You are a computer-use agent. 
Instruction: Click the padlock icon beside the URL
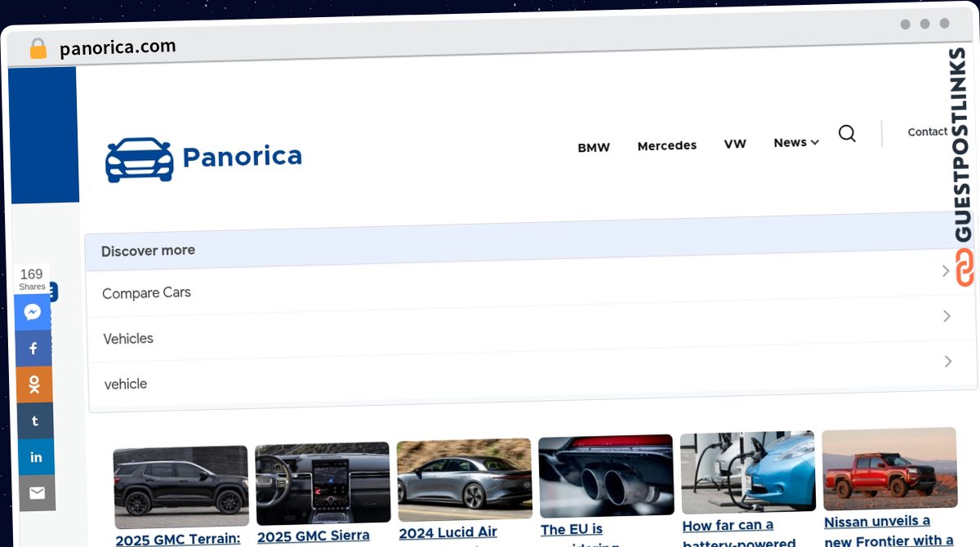coord(38,49)
